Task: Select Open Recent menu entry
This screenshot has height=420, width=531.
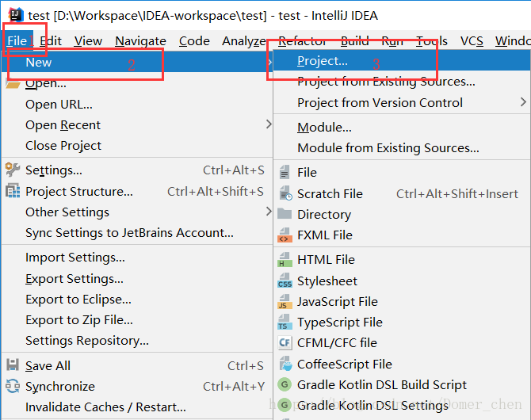Action: pos(137,125)
